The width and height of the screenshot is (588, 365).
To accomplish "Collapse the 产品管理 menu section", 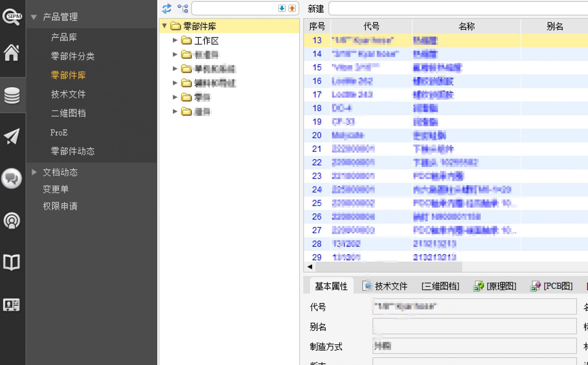I will click(34, 17).
